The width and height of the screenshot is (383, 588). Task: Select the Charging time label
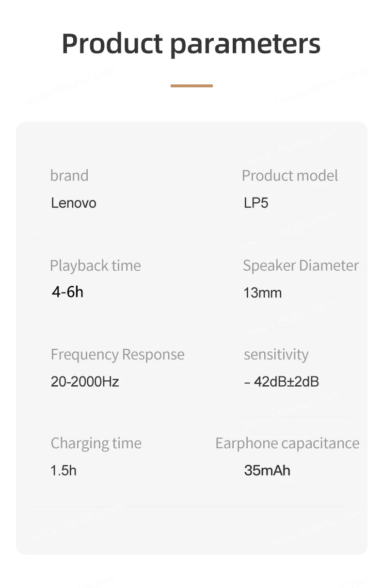(96, 443)
